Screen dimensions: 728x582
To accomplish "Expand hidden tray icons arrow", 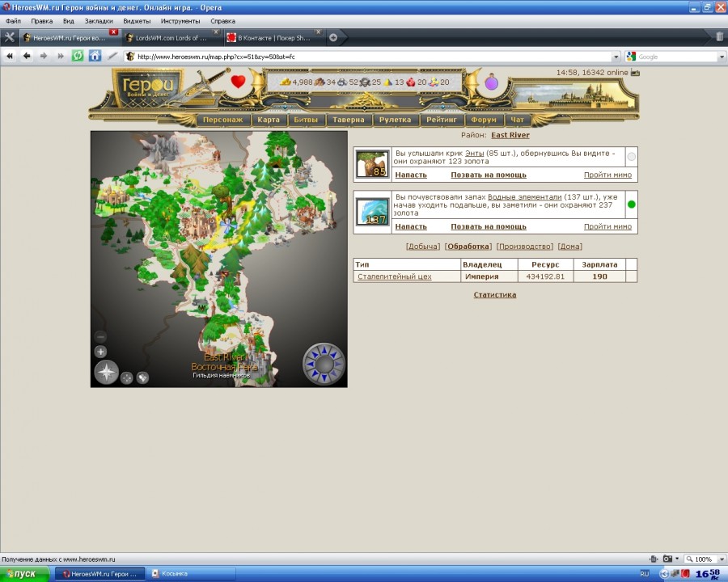I will coord(664,574).
